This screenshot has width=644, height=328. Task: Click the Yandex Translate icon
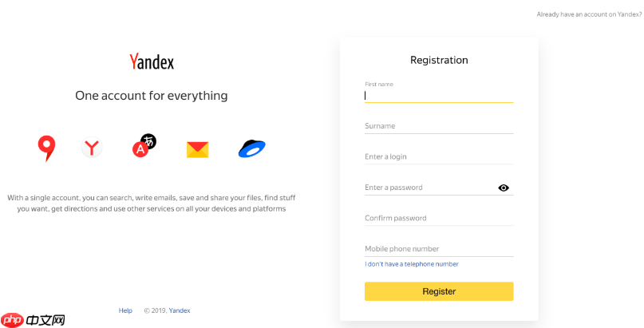click(x=144, y=146)
